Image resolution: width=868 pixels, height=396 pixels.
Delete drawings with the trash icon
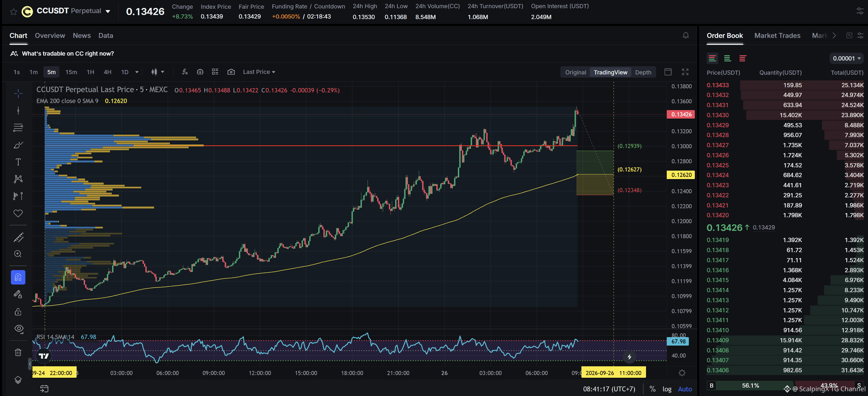(x=18, y=352)
